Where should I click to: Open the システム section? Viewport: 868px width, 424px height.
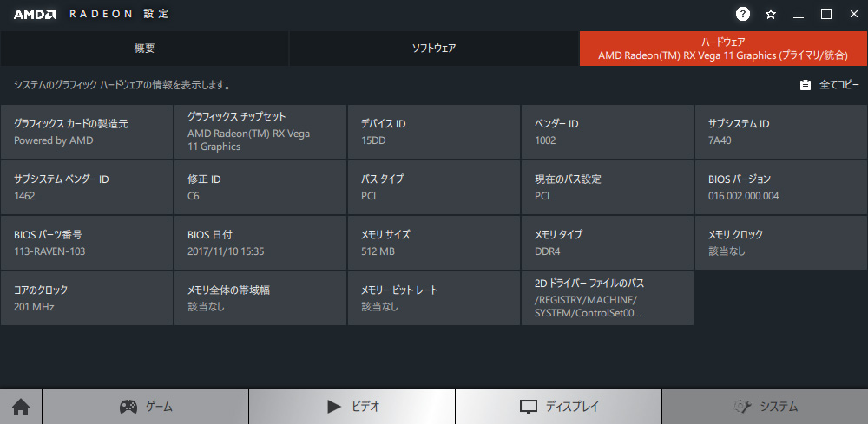click(x=765, y=407)
